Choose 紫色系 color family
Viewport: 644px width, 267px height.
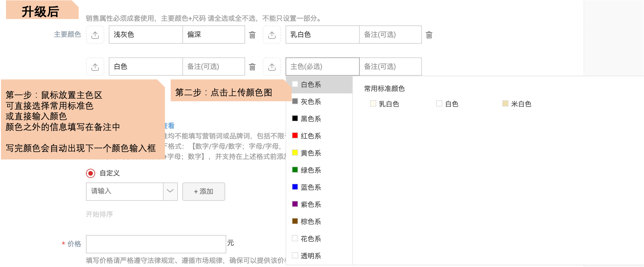319,204
